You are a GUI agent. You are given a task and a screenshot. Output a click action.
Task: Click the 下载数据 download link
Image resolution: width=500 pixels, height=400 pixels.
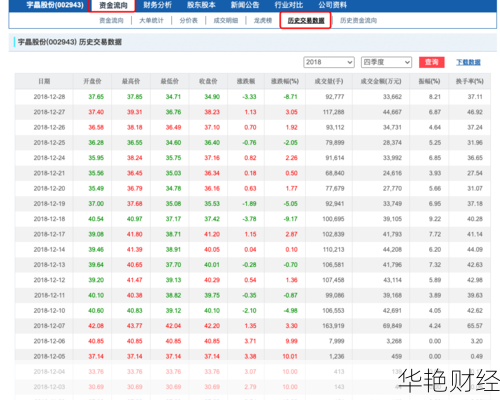pyautogui.click(x=468, y=62)
